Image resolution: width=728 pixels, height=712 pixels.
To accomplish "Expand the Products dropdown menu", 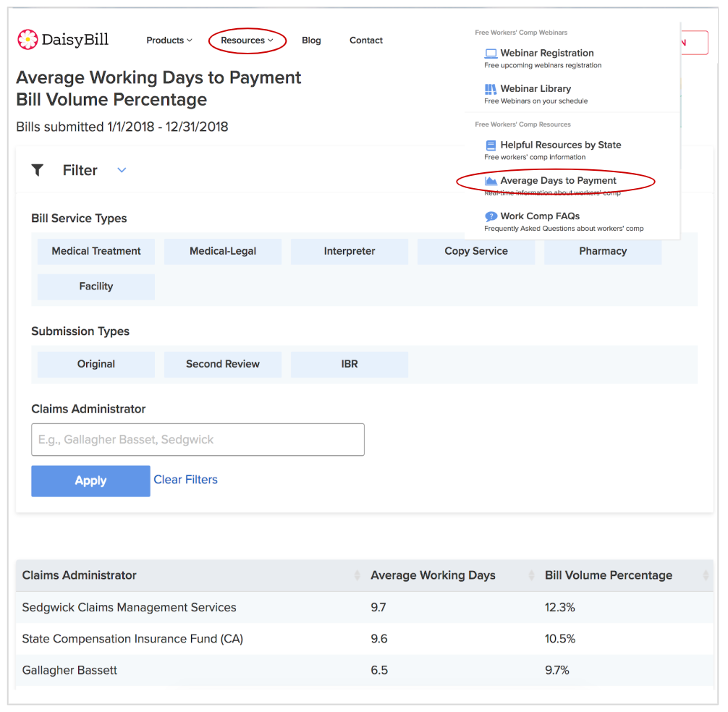I will (169, 41).
